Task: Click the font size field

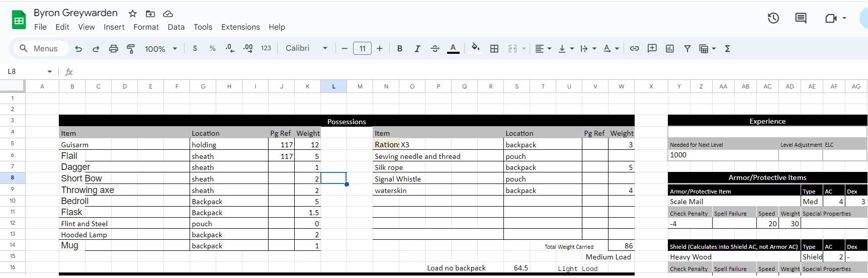Action: [x=362, y=48]
